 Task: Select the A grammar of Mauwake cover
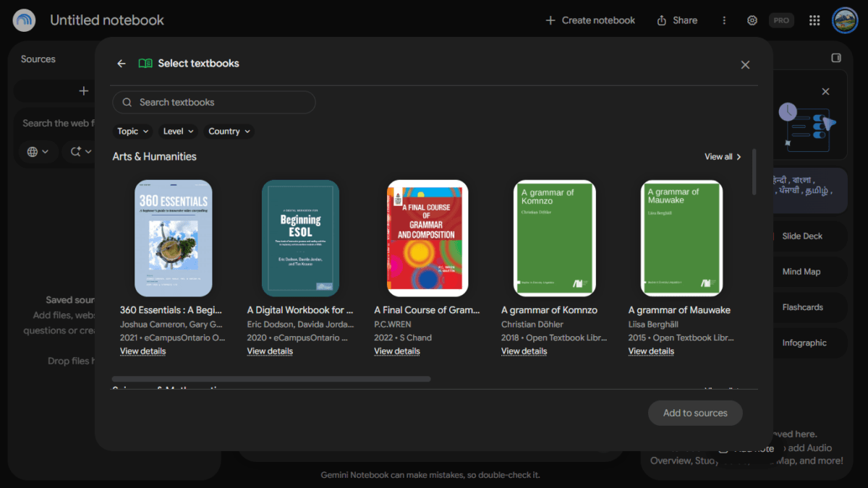point(682,238)
